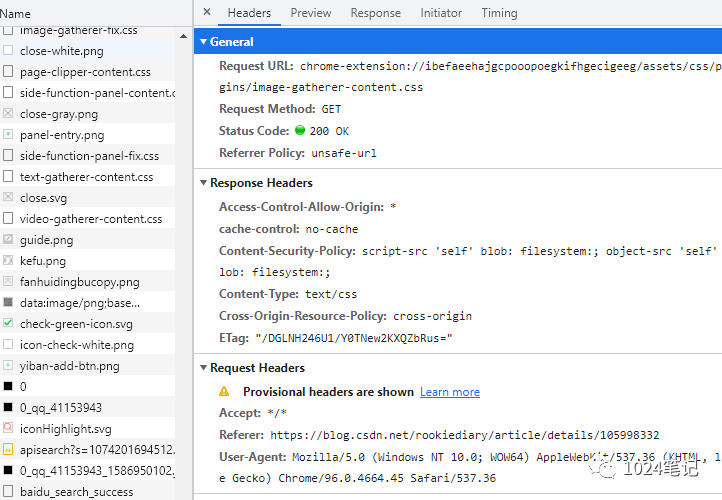Click the data:image/png;base thumbnail icon
Screen dimensions: 722x500
click(x=8, y=303)
